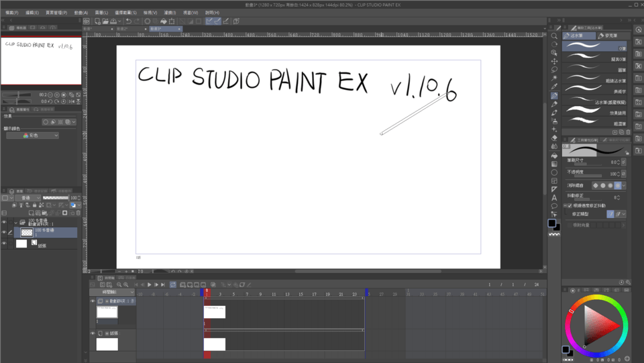
Task: Zoom in the timeline view
Action: (119, 285)
